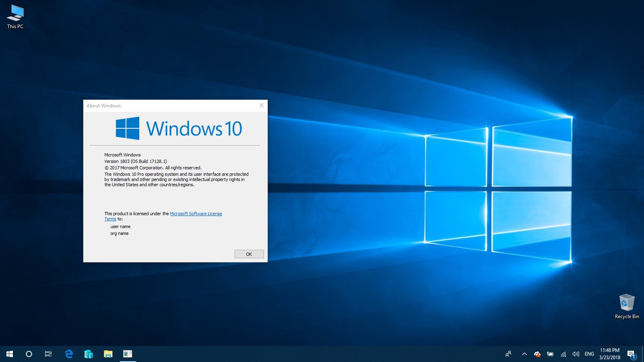
Task: Open the Start menu
Action: click(x=10, y=354)
